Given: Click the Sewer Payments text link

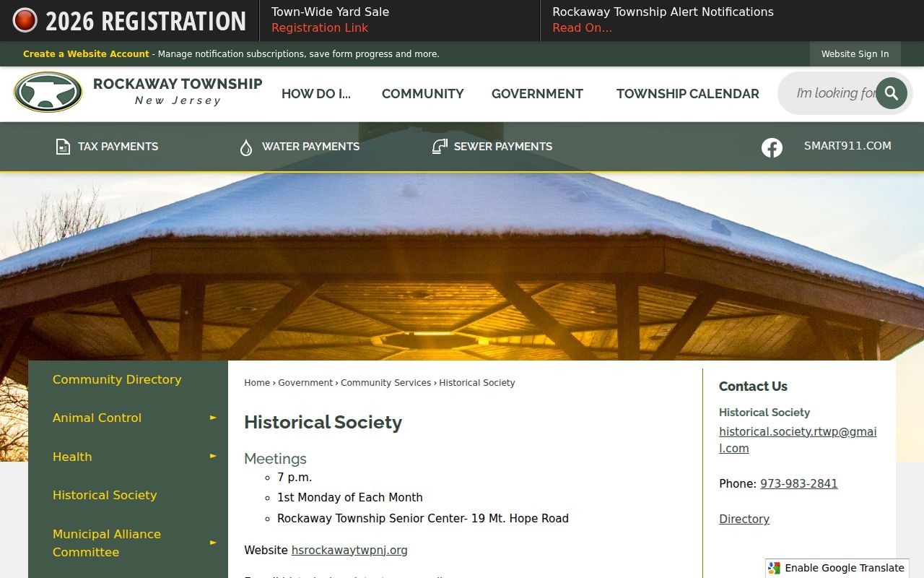Looking at the screenshot, I should tap(503, 147).
